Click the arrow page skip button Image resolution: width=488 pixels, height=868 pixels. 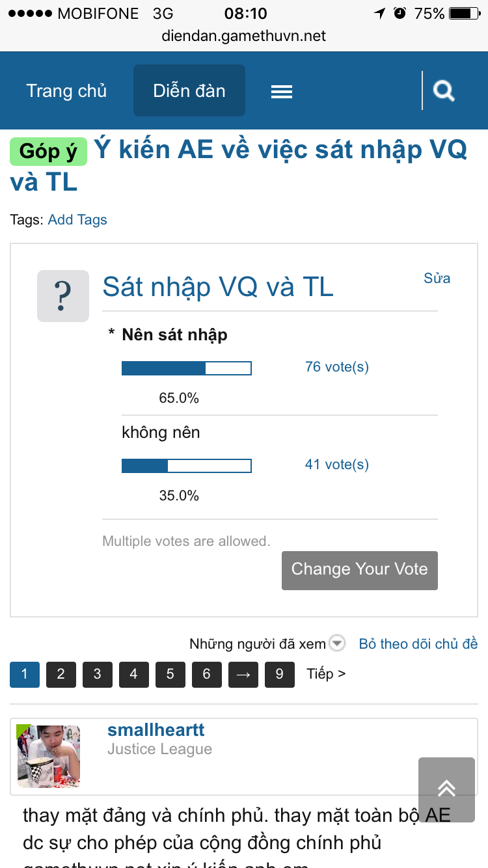point(243,674)
